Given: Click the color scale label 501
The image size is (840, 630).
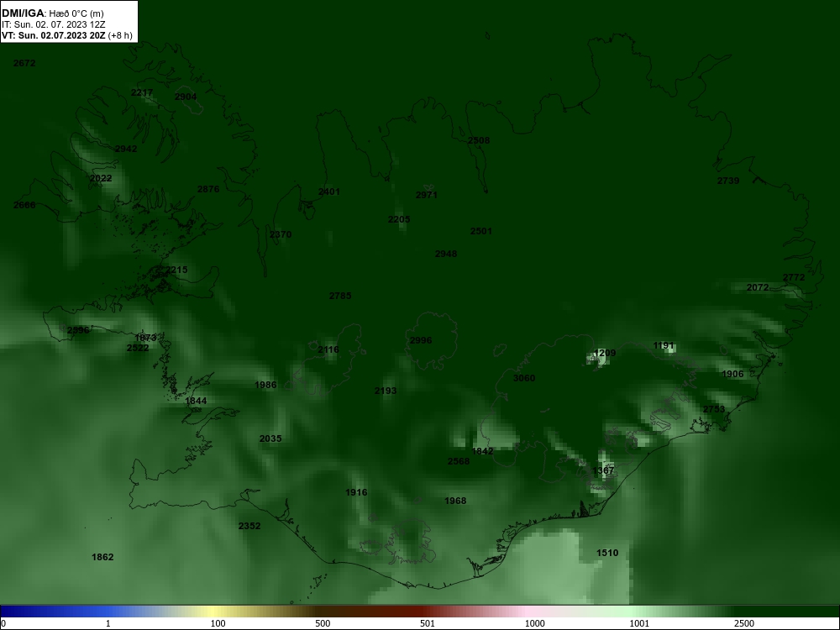Looking at the screenshot, I should pos(428,623).
